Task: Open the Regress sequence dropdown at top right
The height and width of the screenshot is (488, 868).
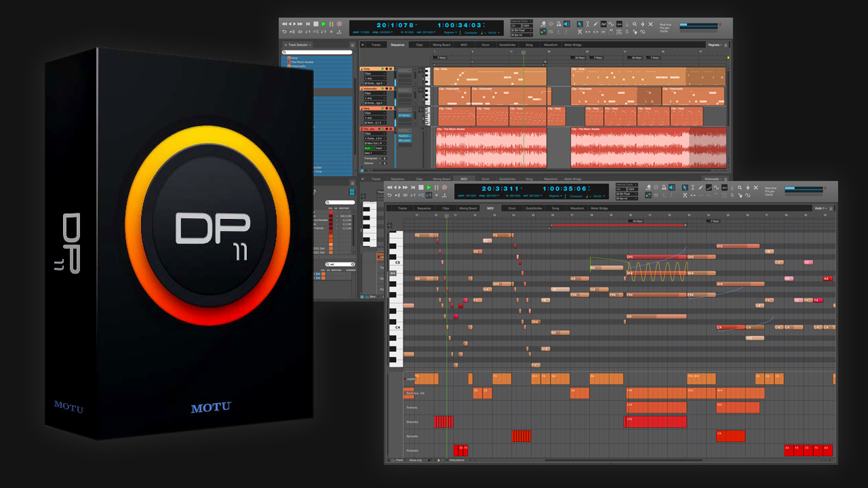Action: click(x=715, y=45)
